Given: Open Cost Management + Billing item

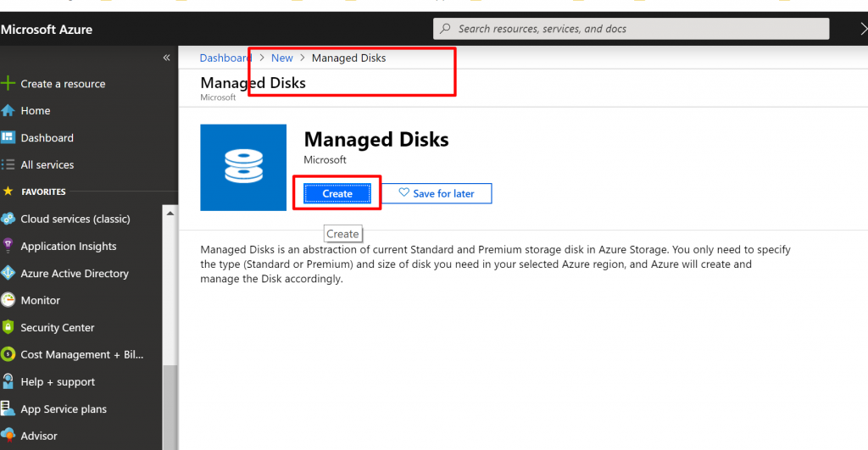Looking at the screenshot, I should 81,355.
